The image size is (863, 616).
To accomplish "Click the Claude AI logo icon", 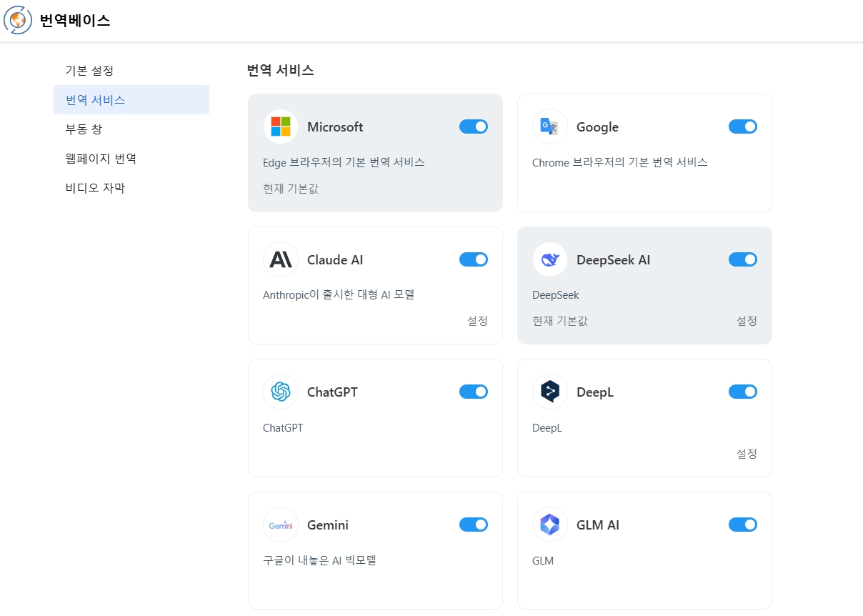I will tap(281, 259).
